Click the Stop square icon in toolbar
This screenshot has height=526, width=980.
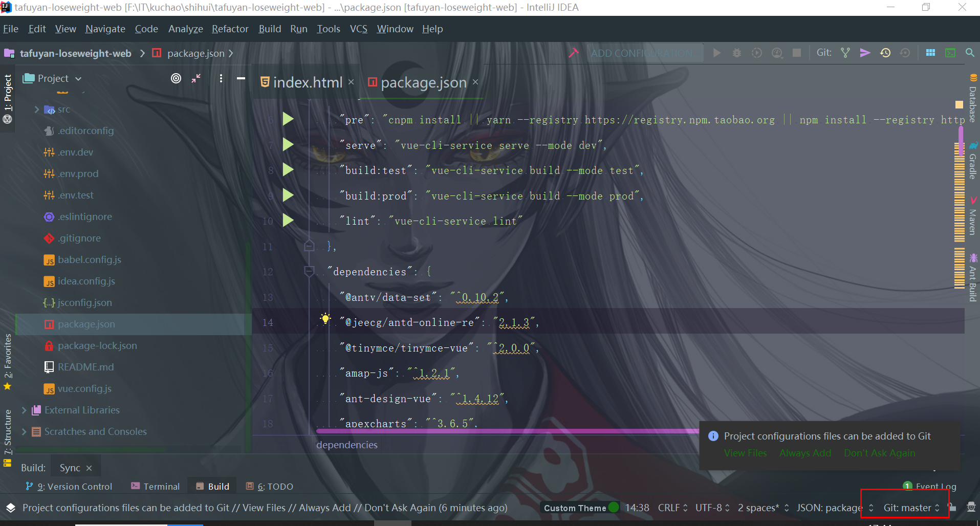coord(797,53)
